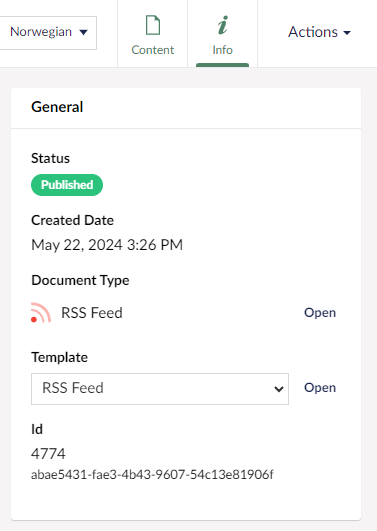Viewport: 377px width, 531px height.
Task: Click the Id label
Action: [37, 429]
